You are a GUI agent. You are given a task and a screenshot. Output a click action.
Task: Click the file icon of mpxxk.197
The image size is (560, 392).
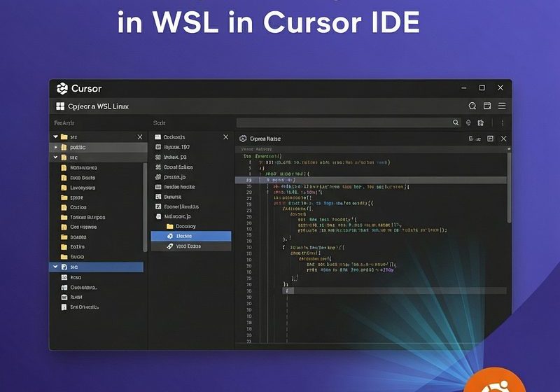click(158, 147)
